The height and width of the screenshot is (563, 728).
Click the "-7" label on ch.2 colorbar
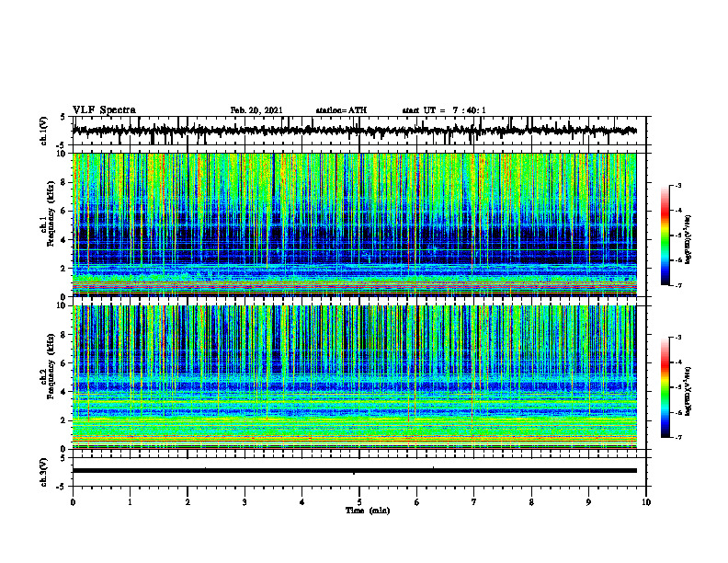point(678,437)
